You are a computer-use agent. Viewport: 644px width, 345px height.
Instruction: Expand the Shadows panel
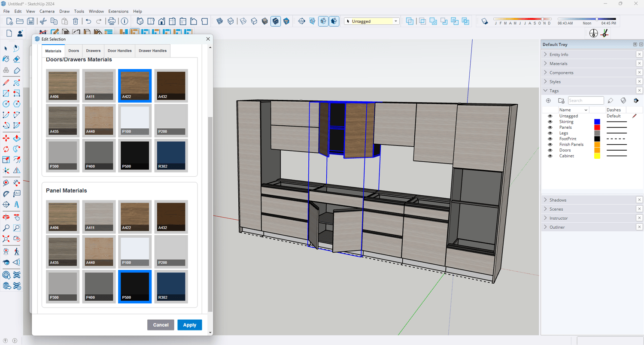point(558,200)
